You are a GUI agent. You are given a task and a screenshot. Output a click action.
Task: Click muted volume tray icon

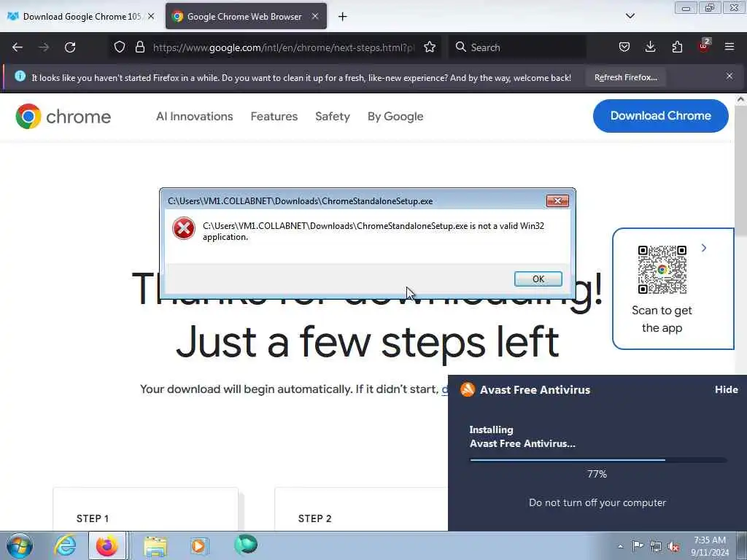pyautogui.click(x=673, y=547)
